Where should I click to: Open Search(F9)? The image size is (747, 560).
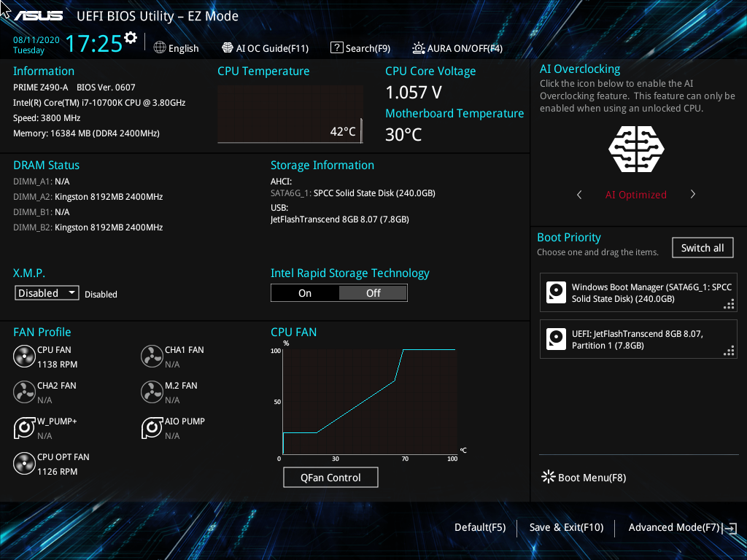point(368,48)
